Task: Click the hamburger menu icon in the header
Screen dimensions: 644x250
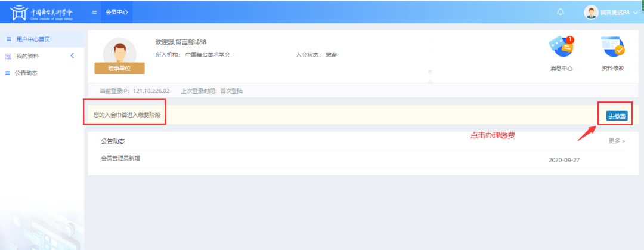Action: (x=95, y=12)
